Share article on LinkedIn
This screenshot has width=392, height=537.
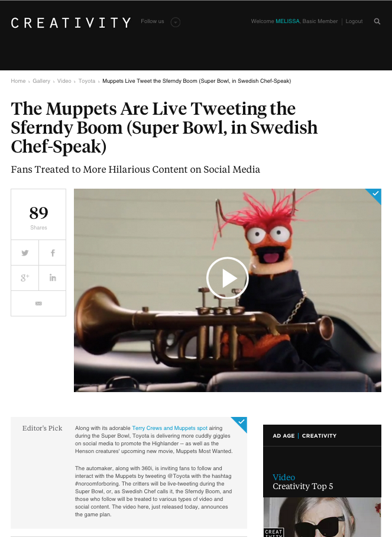coord(53,278)
